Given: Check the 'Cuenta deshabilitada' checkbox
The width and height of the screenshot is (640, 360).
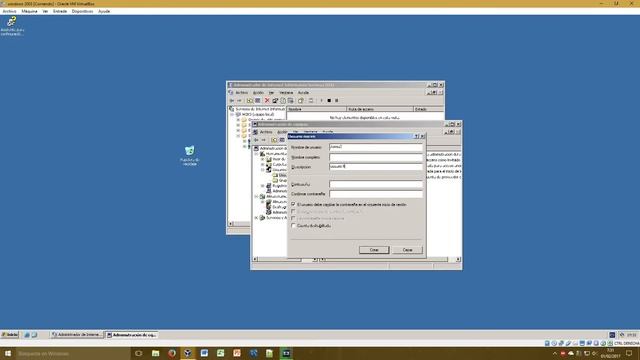Looking at the screenshot, I should (x=293, y=225).
